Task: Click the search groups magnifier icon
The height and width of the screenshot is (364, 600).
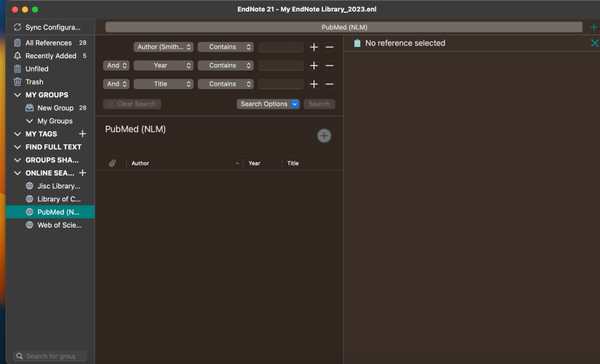Action: 19,356
